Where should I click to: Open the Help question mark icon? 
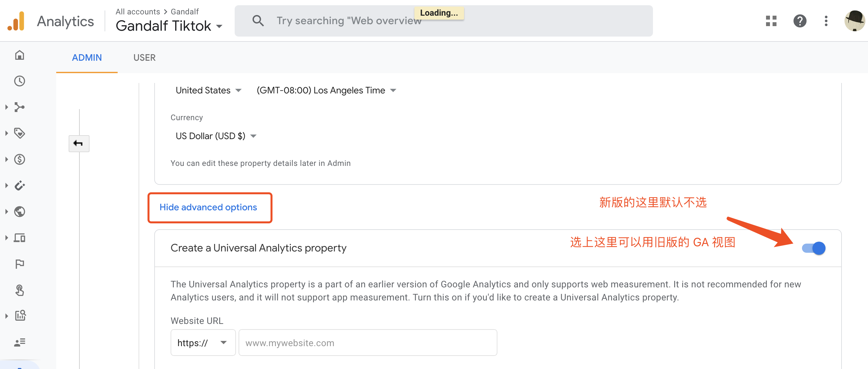(x=800, y=21)
